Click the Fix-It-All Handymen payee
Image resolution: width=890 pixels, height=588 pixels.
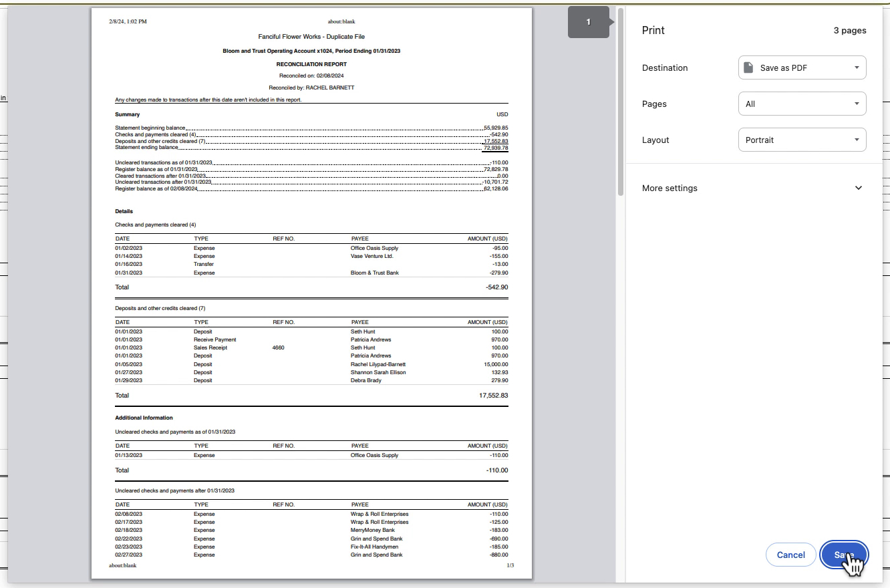(x=374, y=547)
